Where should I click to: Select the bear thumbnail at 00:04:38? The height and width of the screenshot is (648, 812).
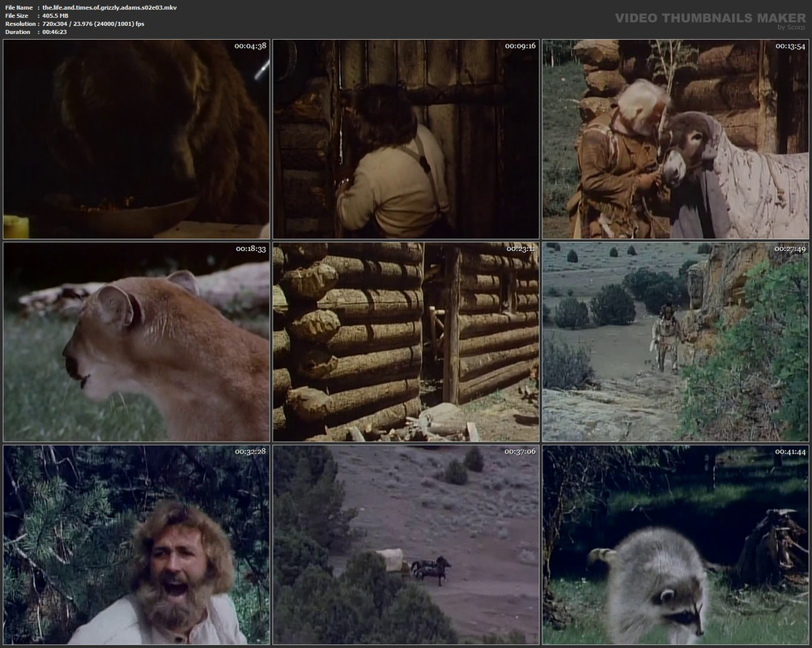point(136,139)
